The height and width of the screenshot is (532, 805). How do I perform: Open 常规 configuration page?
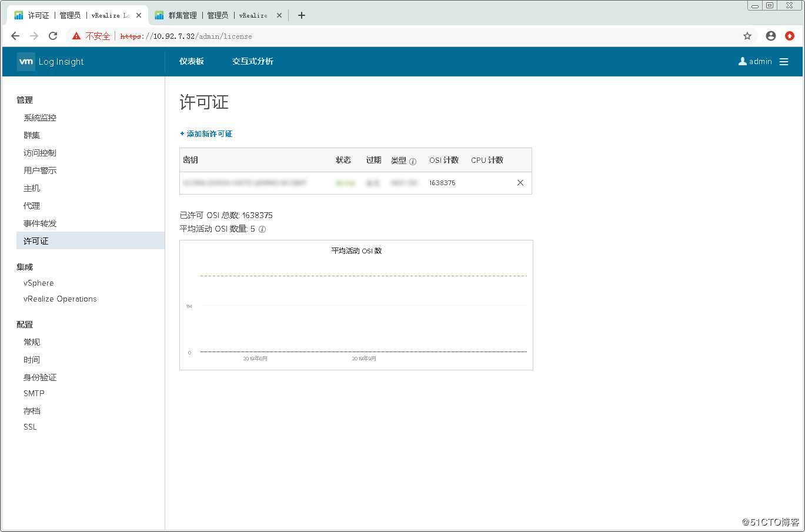[x=32, y=342]
